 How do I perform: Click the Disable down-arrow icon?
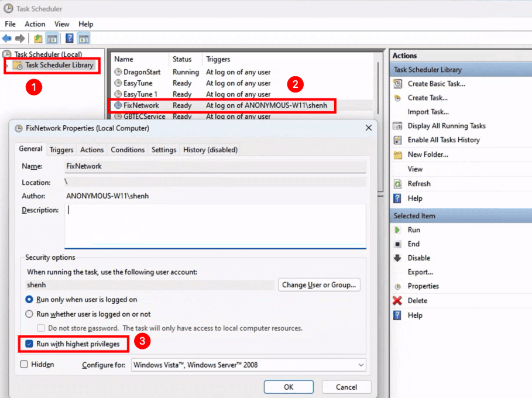pos(398,258)
